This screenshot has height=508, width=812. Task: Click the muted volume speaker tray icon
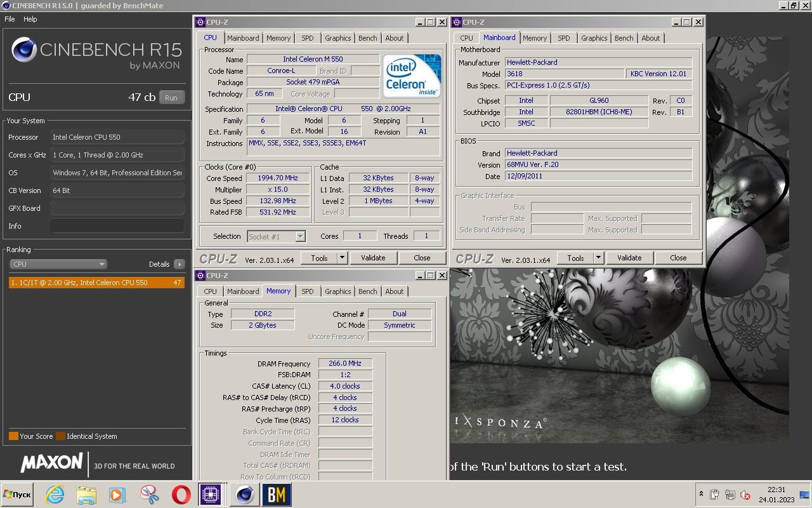(746, 495)
